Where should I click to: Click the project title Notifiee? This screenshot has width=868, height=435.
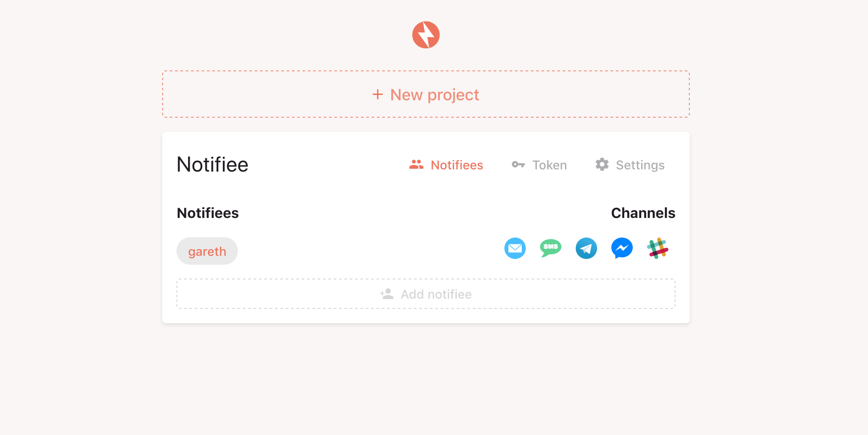[x=213, y=164]
